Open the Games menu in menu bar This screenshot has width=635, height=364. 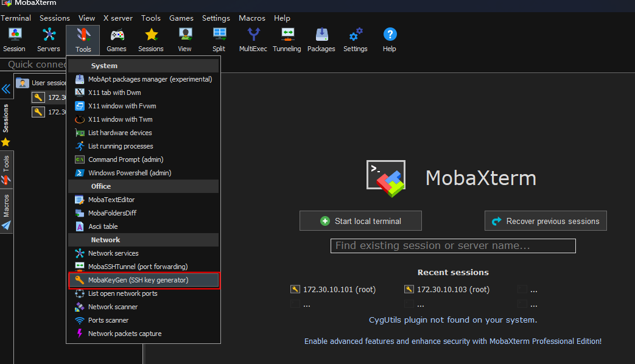(x=181, y=18)
